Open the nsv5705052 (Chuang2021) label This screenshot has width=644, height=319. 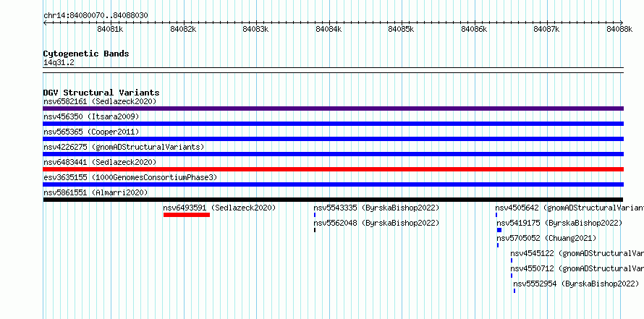pyautogui.click(x=546, y=238)
